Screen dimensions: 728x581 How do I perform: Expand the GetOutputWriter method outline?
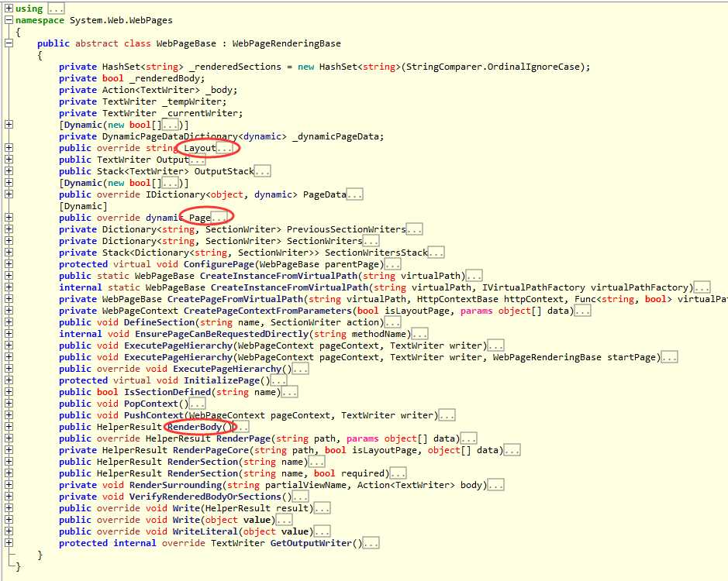point(9,542)
